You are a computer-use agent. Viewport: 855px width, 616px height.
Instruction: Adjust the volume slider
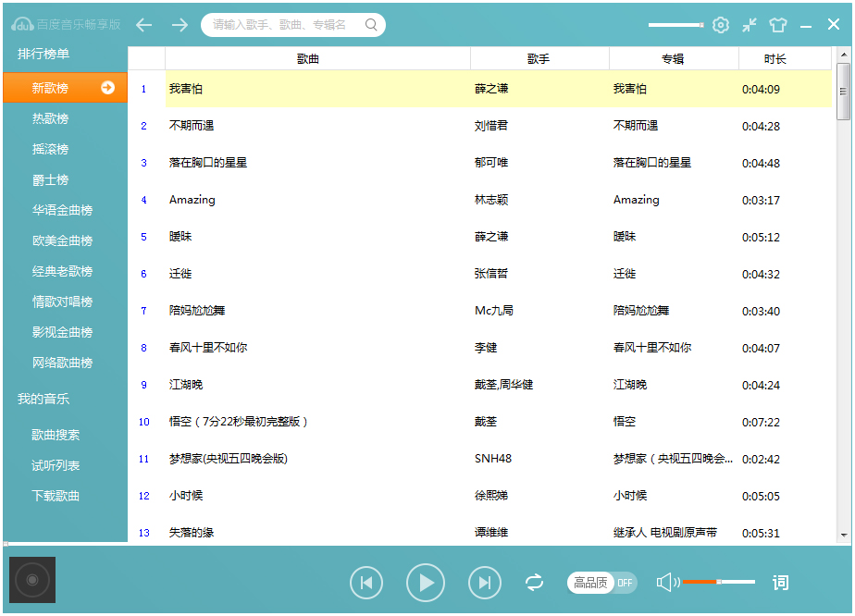click(720, 583)
